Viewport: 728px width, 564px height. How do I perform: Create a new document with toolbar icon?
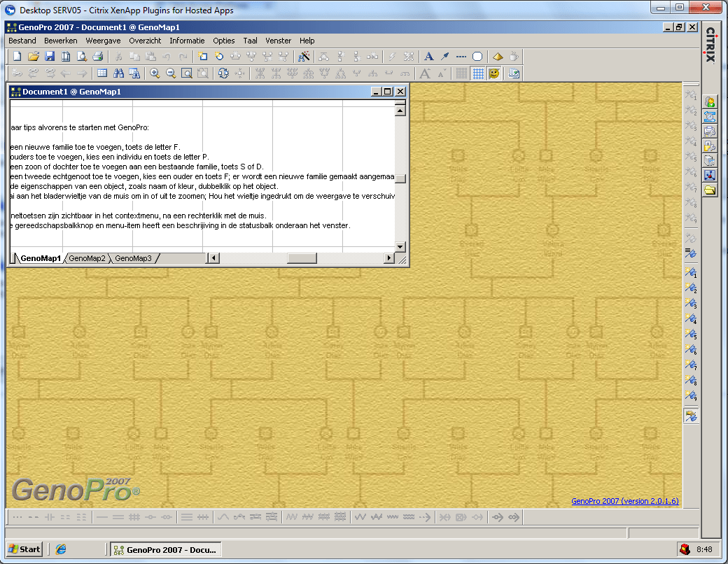point(17,57)
